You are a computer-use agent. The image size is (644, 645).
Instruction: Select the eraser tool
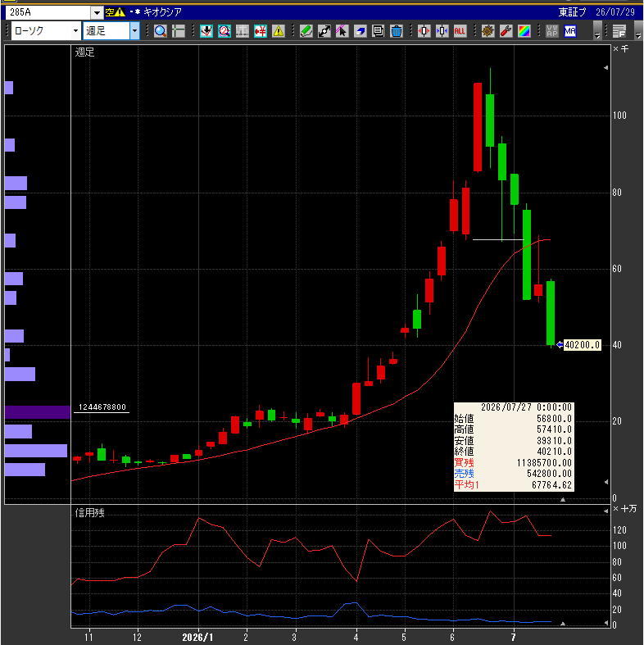point(361,31)
